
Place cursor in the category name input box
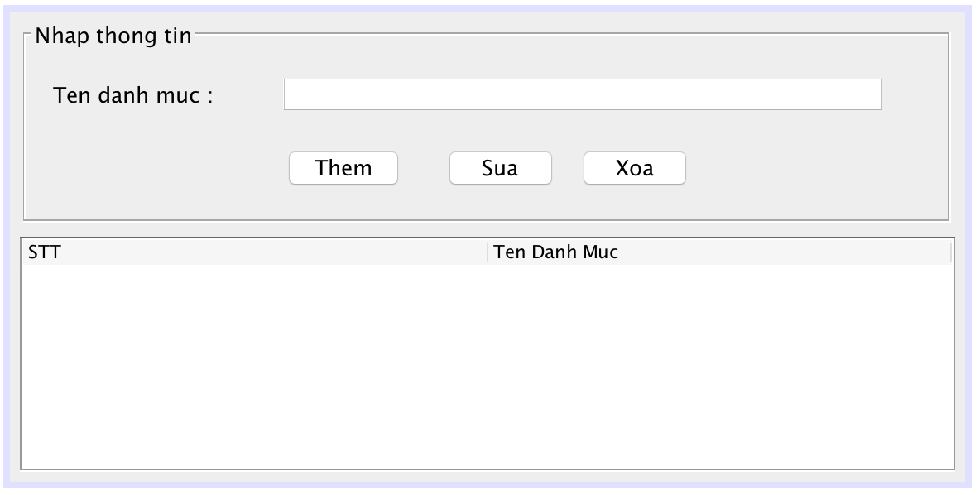click(x=582, y=94)
